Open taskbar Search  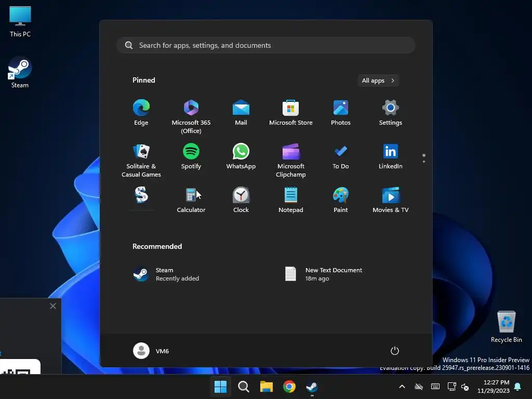point(243,387)
